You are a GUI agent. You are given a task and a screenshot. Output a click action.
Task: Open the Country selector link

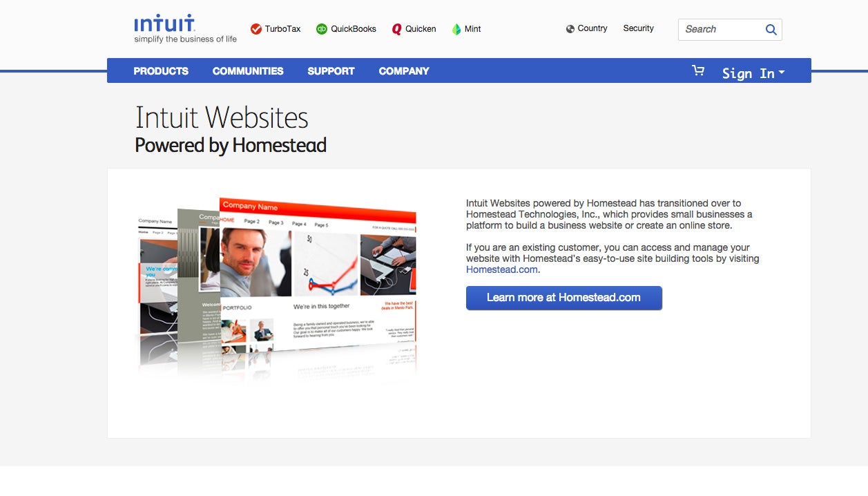click(x=592, y=28)
